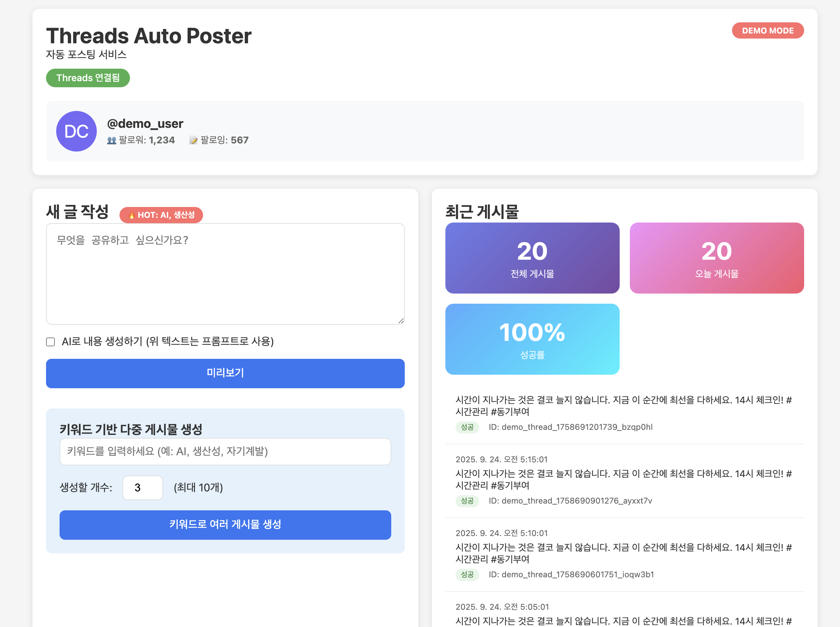Focus the new post text area
The image size is (840, 627).
pyautogui.click(x=225, y=274)
